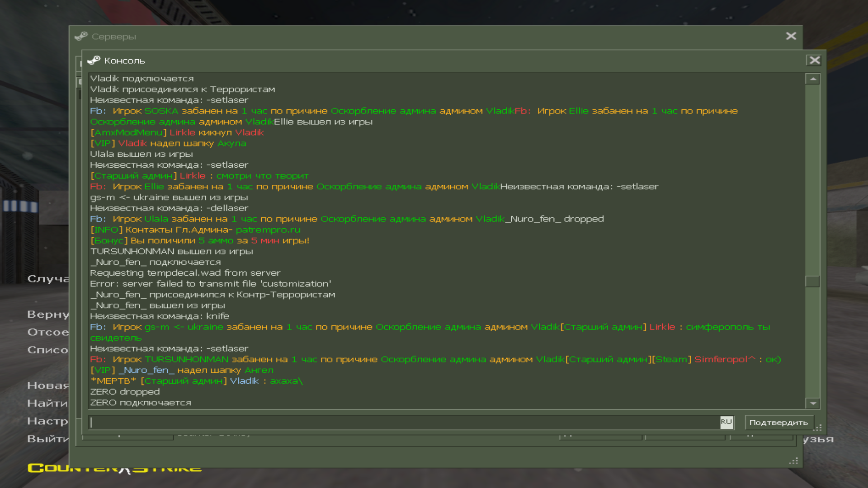Select 'Выйти' main menu item

pos(48,439)
